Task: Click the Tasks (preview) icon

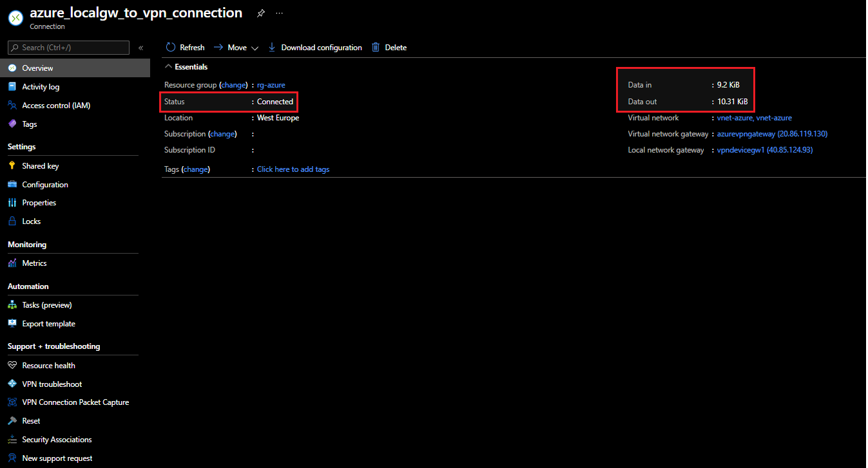Action: pyautogui.click(x=12, y=305)
